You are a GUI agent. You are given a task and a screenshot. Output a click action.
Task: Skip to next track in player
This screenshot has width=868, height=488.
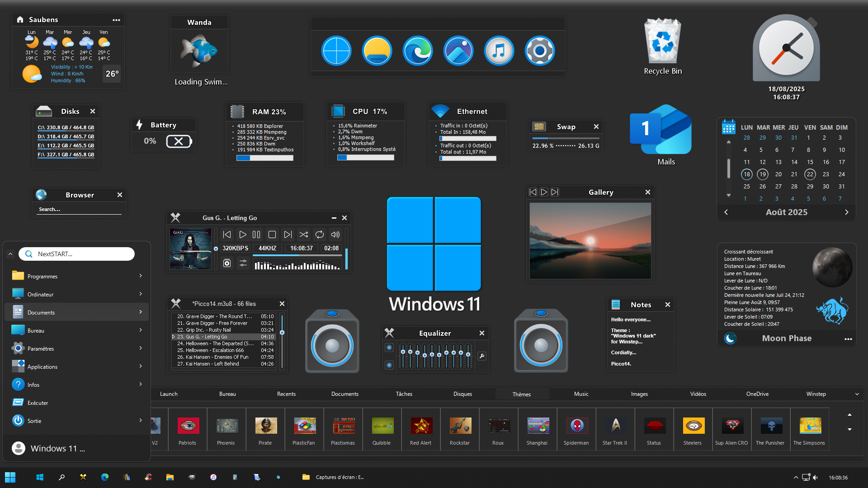(x=288, y=235)
